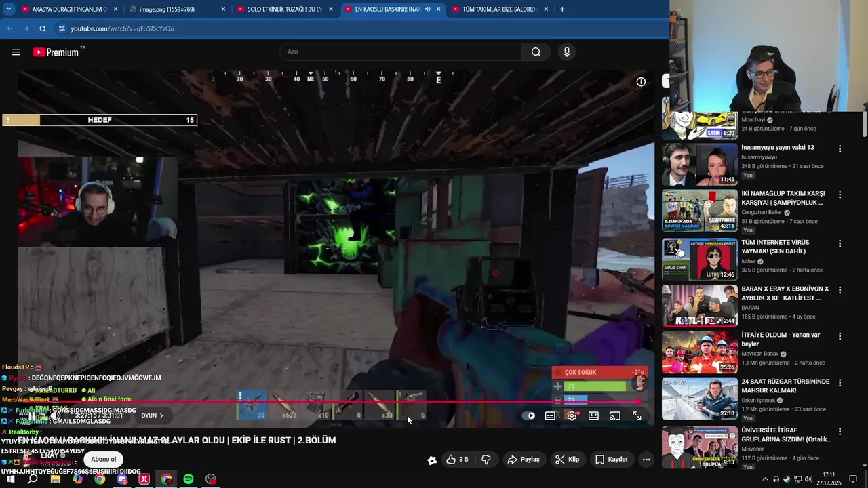Open options for İKİ NAMAĞLUP TAKIM video

pyautogui.click(x=840, y=195)
